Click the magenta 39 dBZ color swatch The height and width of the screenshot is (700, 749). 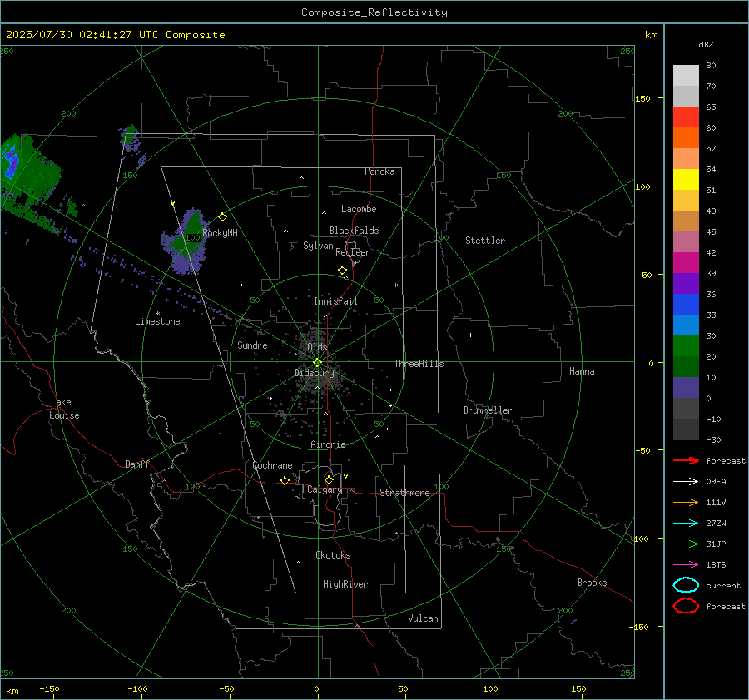(x=686, y=263)
